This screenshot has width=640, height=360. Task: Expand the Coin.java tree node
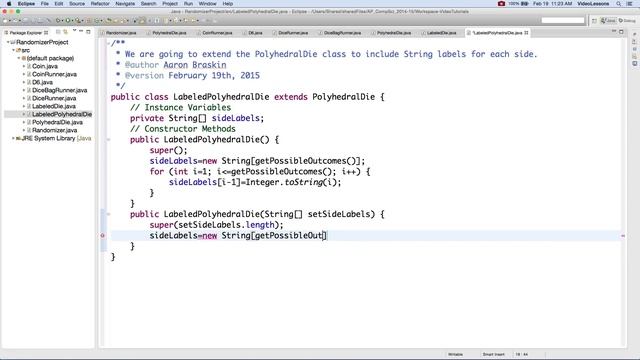tap(24, 66)
